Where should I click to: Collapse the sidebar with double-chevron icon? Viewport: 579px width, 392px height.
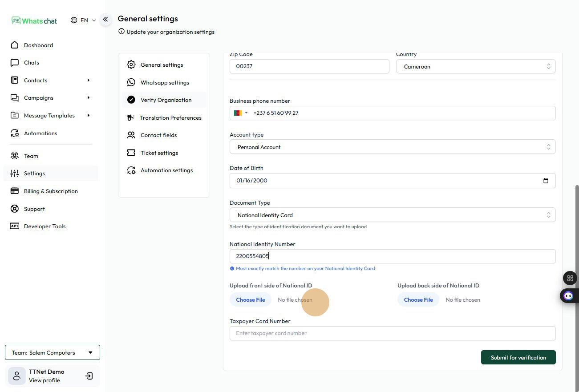click(x=105, y=20)
